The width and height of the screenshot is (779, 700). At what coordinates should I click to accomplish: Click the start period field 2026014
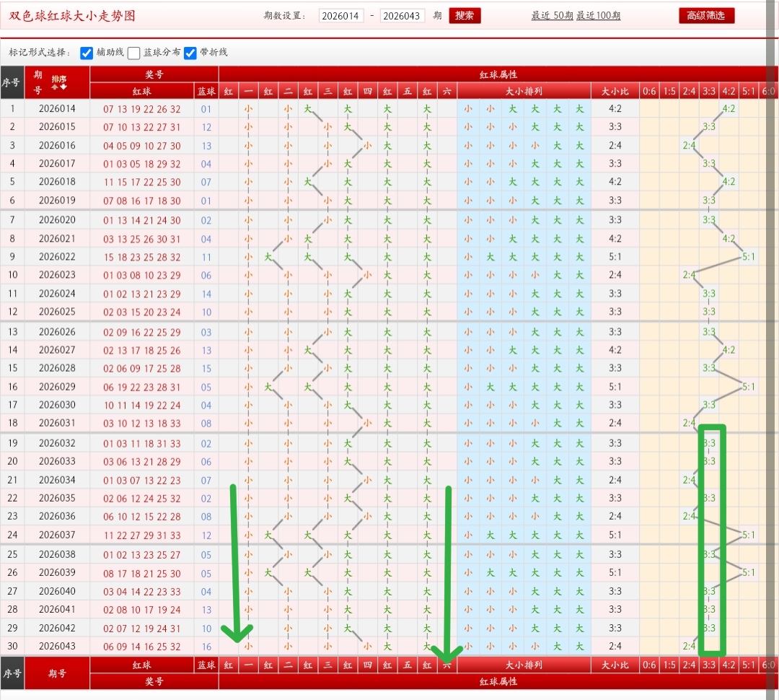click(x=341, y=16)
